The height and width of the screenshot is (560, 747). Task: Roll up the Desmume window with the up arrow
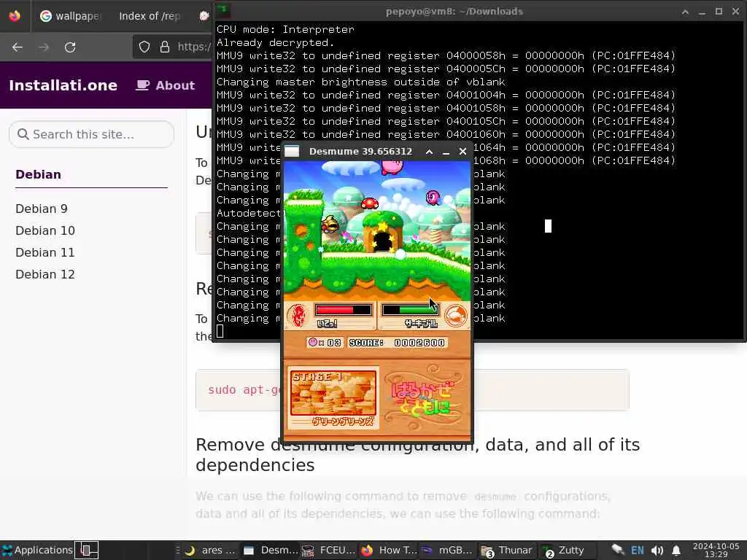[429, 152]
